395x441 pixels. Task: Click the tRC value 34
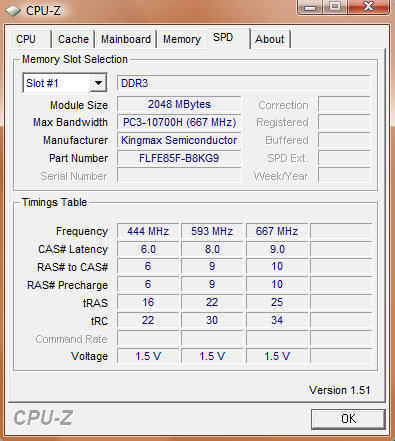(277, 320)
